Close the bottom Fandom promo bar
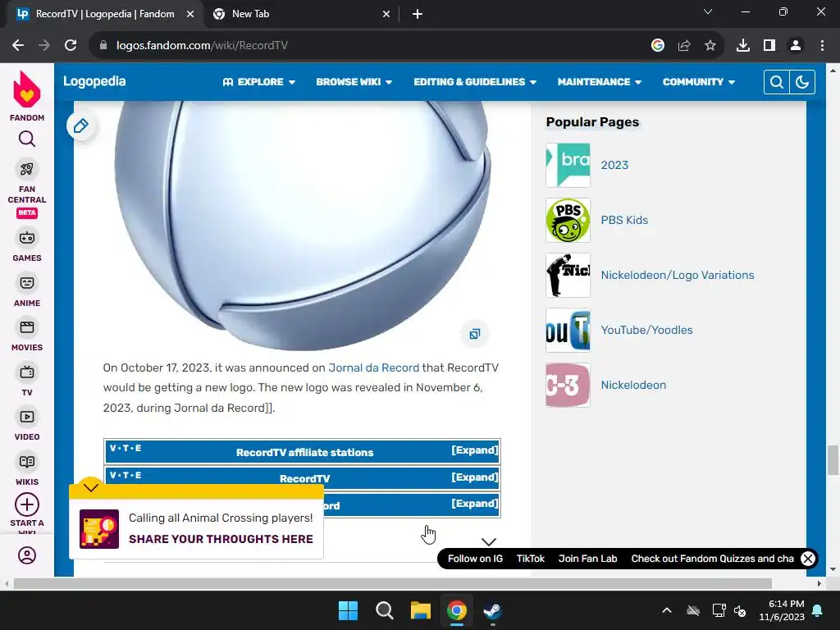 tap(808, 559)
